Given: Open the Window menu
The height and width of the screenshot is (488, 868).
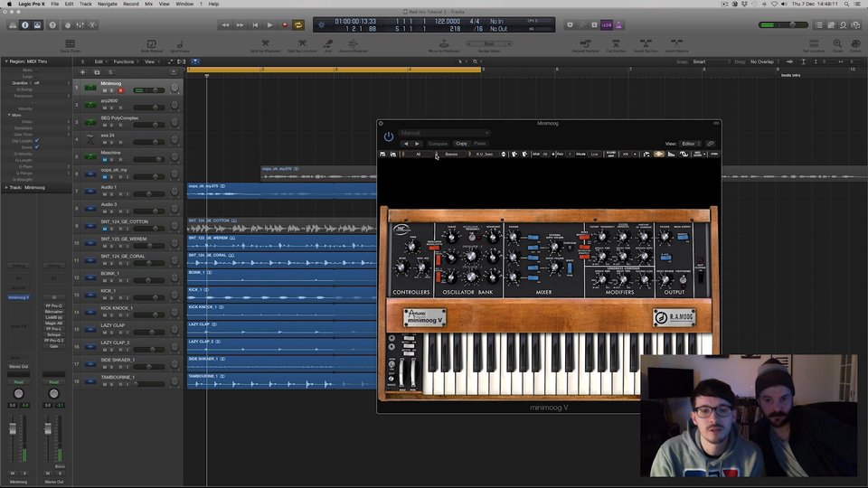Looking at the screenshot, I should point(184,4).
